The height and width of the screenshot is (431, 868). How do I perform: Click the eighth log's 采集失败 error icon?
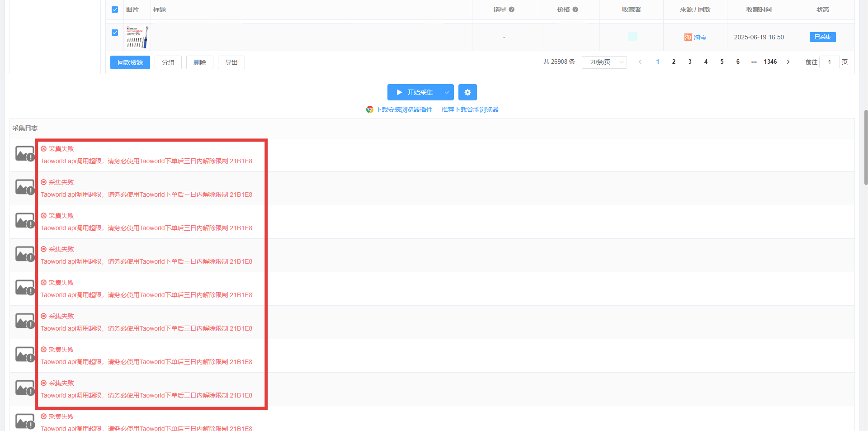(x=44, y=383)
